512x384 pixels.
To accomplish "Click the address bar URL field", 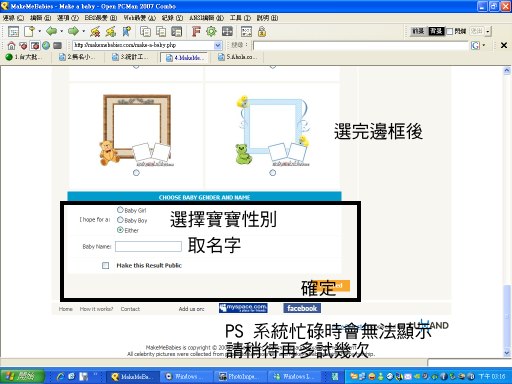I will (143, 45).
